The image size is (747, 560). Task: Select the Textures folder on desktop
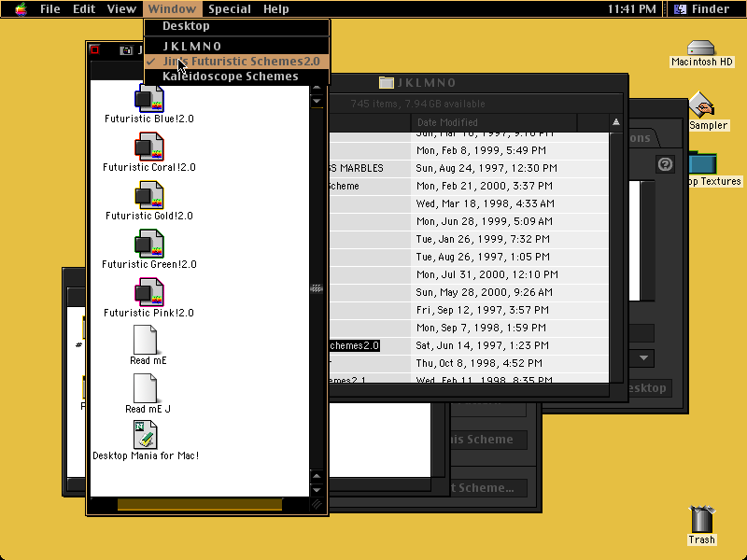tap(703, 163)
